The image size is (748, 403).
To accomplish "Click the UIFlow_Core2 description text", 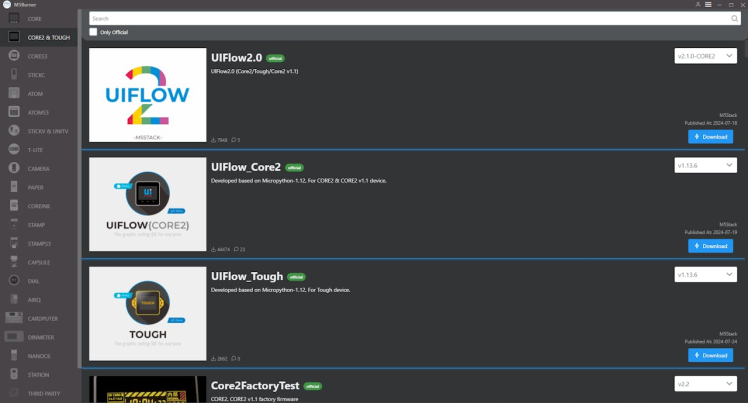I will (299, 181).
